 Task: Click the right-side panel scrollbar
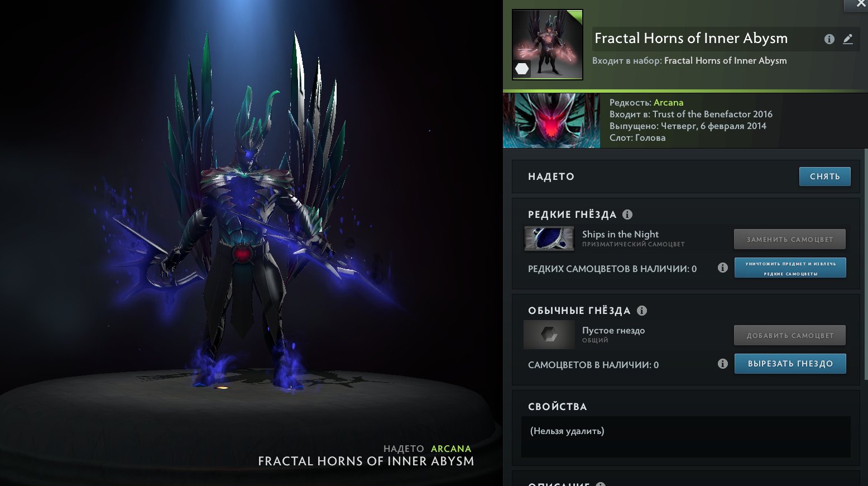coord(866,264)
